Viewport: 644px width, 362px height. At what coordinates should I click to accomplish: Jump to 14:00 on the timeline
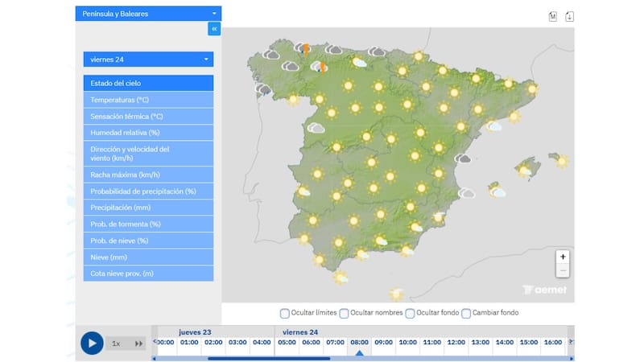(x=505, y=343)
